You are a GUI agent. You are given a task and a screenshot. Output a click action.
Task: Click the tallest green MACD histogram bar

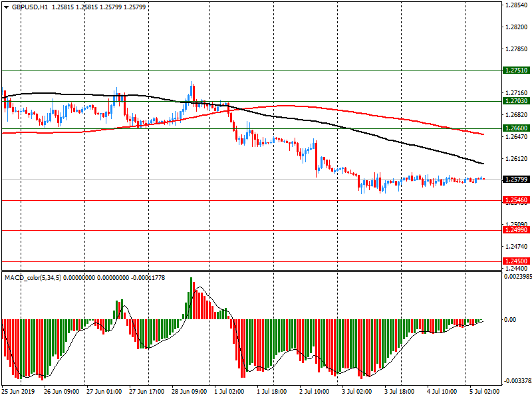pyautogui.click(x=191, y=298)
